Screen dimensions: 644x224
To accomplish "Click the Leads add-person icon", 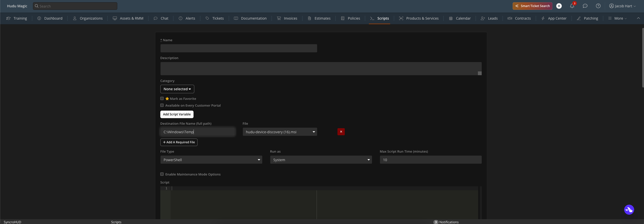I will 483,18.
